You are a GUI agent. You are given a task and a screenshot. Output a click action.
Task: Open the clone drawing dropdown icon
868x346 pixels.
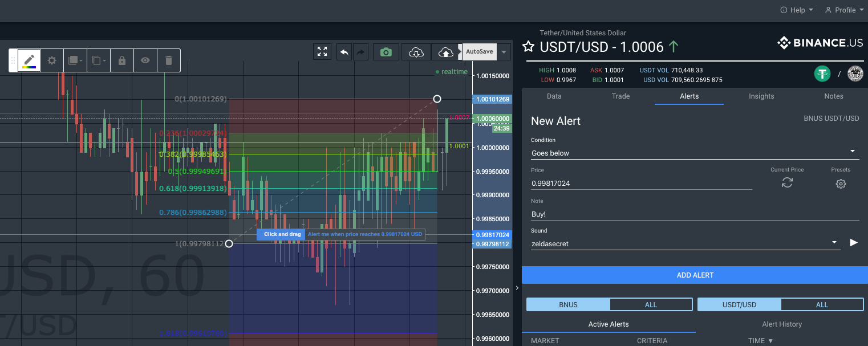[99, 60]
